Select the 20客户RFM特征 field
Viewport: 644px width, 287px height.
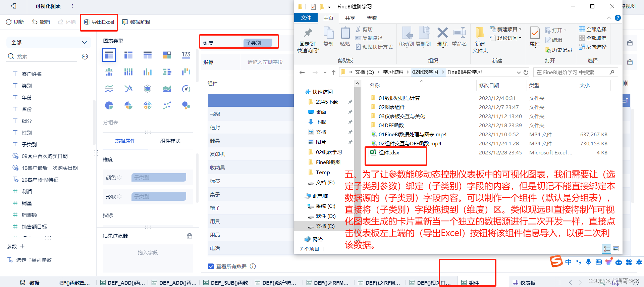click(40, 180)
